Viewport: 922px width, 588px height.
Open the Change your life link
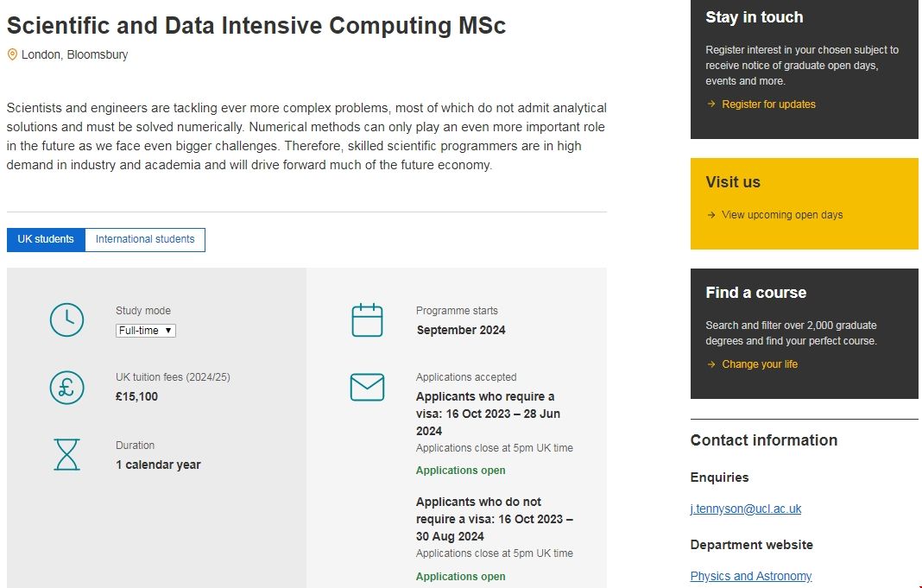click(x=760, y=364)
